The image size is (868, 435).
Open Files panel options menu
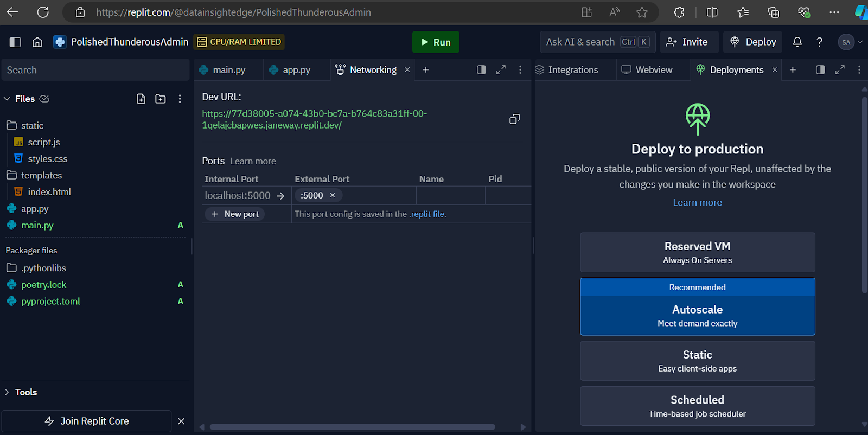180,99
